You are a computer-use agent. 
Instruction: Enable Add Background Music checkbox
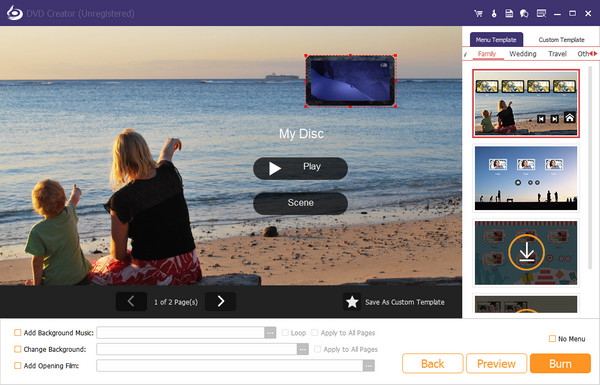pyautogui.click(x=18, y=333)
